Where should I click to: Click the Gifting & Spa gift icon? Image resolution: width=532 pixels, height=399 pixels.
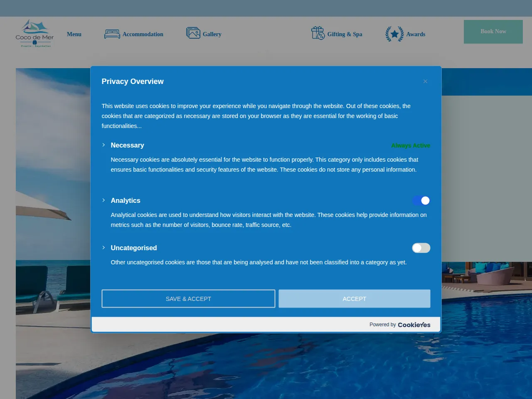(318, 33)
